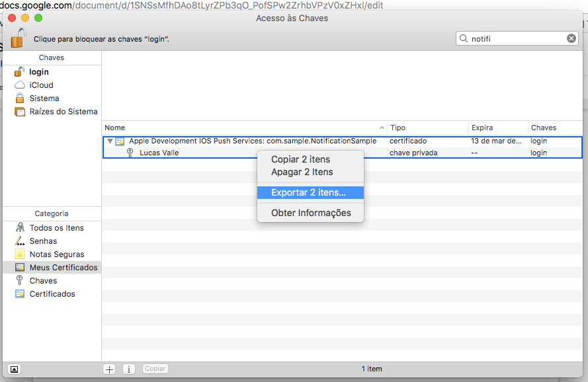Click the browser URL docs.google.com address
The height and width of the screenshot is (382, 588).
(x=192, y=5)
